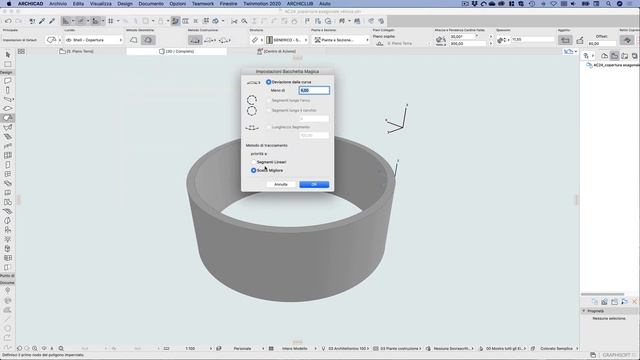Click the Undo arrow in the top toolbar
The width and height of the screenshot is (640, 360).
coord(8,21)
